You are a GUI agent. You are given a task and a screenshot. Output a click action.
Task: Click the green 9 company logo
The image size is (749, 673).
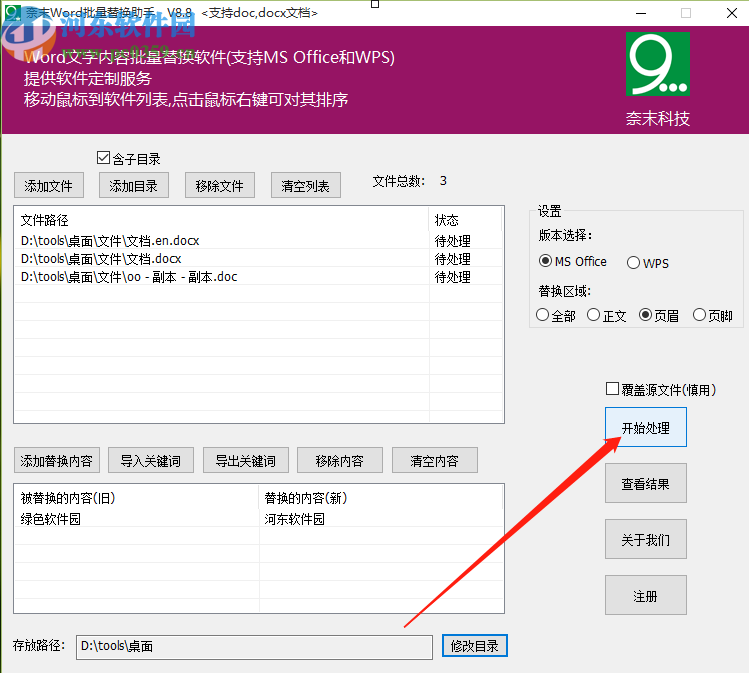658,64
